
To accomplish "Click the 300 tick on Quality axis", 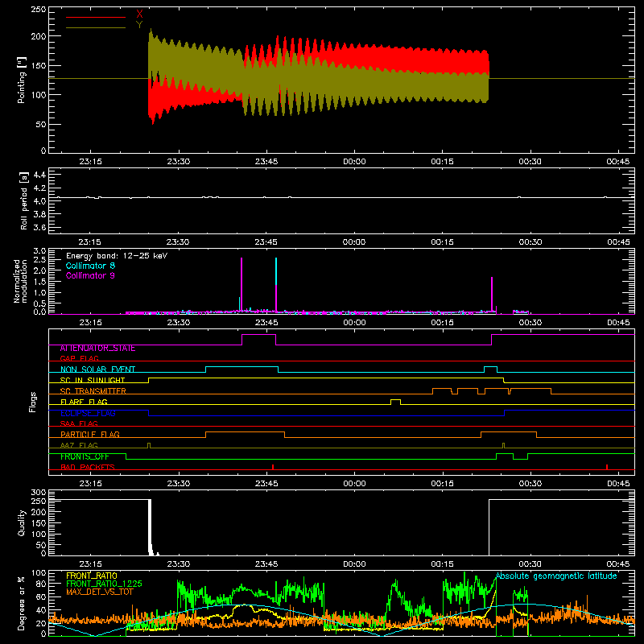I will click(39, 493).
